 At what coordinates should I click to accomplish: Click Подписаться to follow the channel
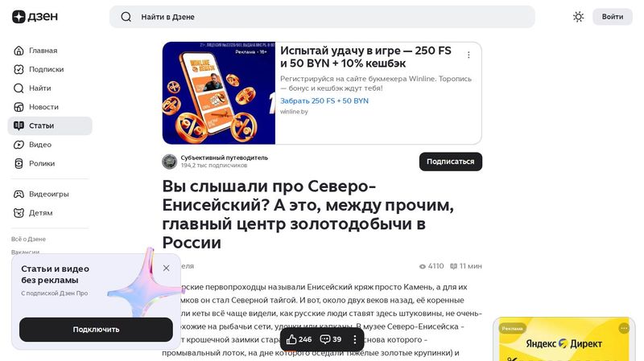coord(451,162)
